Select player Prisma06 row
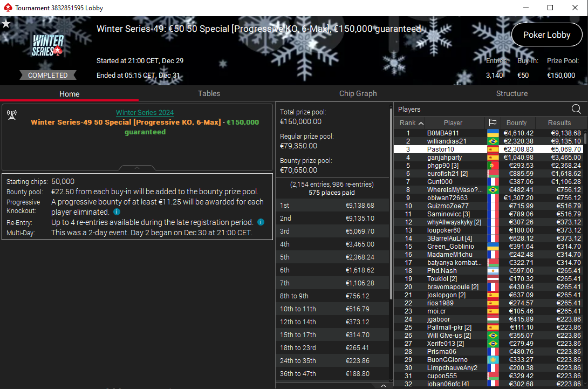 tap(488, 352)
